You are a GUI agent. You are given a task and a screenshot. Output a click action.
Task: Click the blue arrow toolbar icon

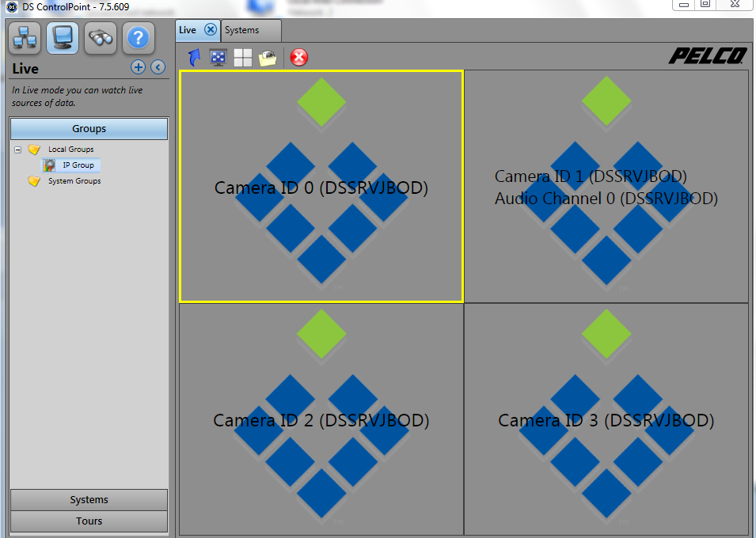194,58
